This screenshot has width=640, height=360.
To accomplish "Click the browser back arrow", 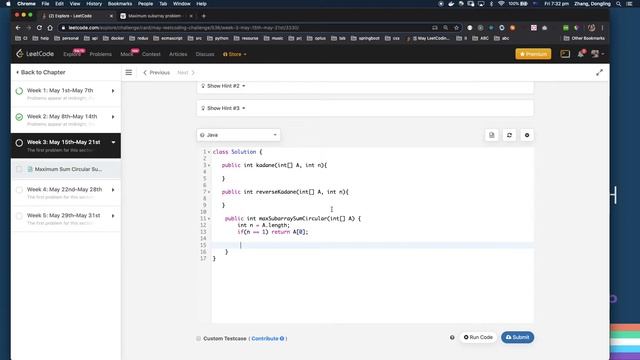I will click(x=18, y=28).
